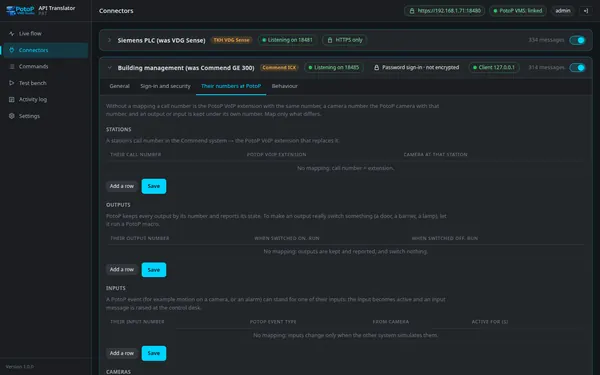Click the Client 127.0.0.1 badge text
The height and width of the screenshot is (375, 600).
click(497, 68)
